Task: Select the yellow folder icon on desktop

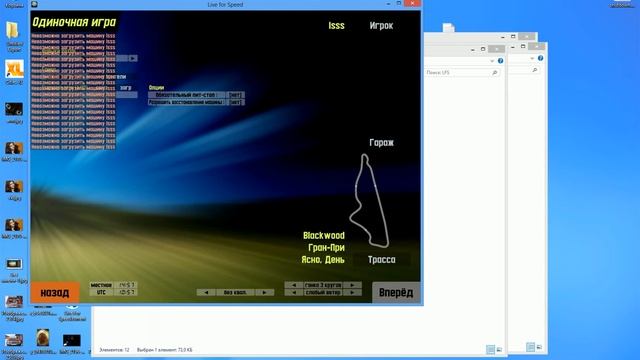Action: click(13, 31)
